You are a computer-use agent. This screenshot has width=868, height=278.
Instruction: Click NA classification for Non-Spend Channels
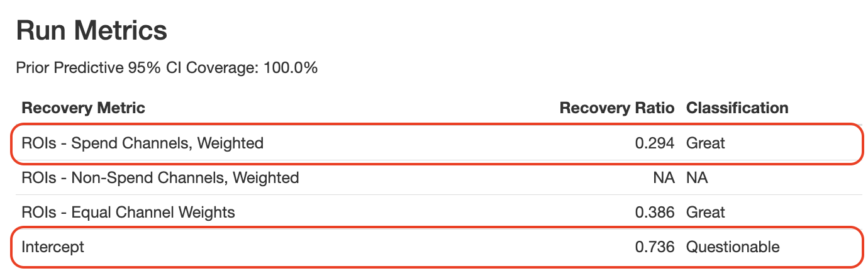(x=697, y=178)
